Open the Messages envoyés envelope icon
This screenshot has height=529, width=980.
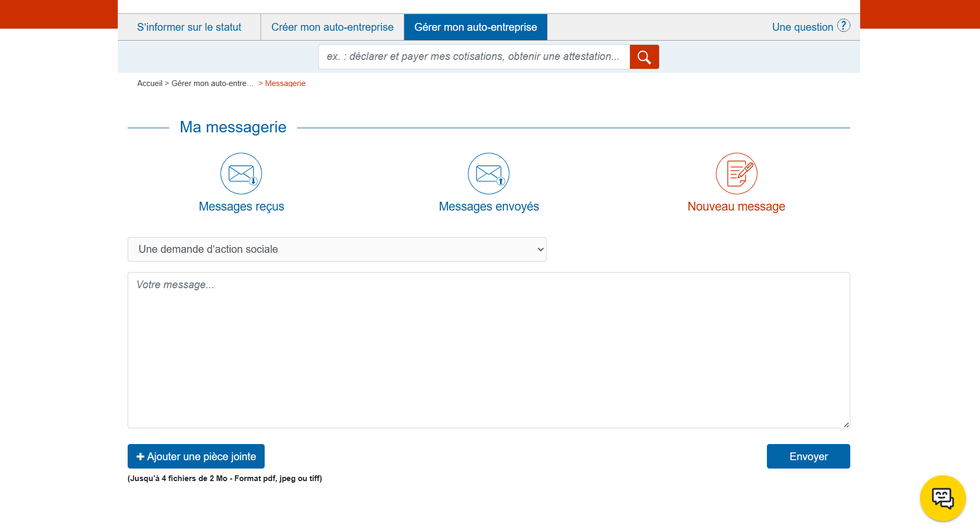coord(489,174)
